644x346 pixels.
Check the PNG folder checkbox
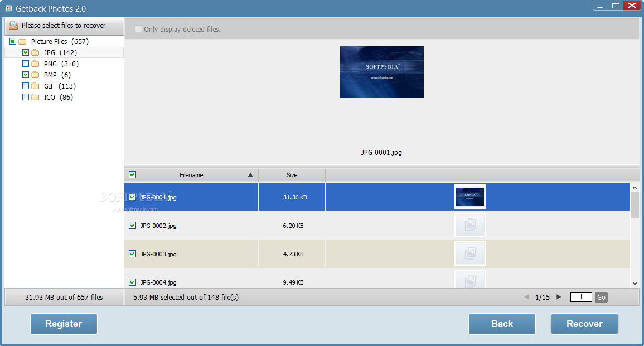point(26,63)
